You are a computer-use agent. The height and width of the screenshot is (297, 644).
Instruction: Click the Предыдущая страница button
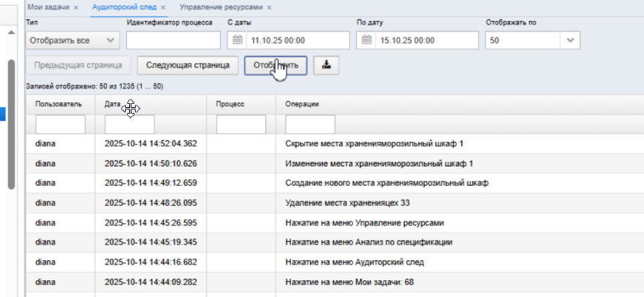(78, 66)
